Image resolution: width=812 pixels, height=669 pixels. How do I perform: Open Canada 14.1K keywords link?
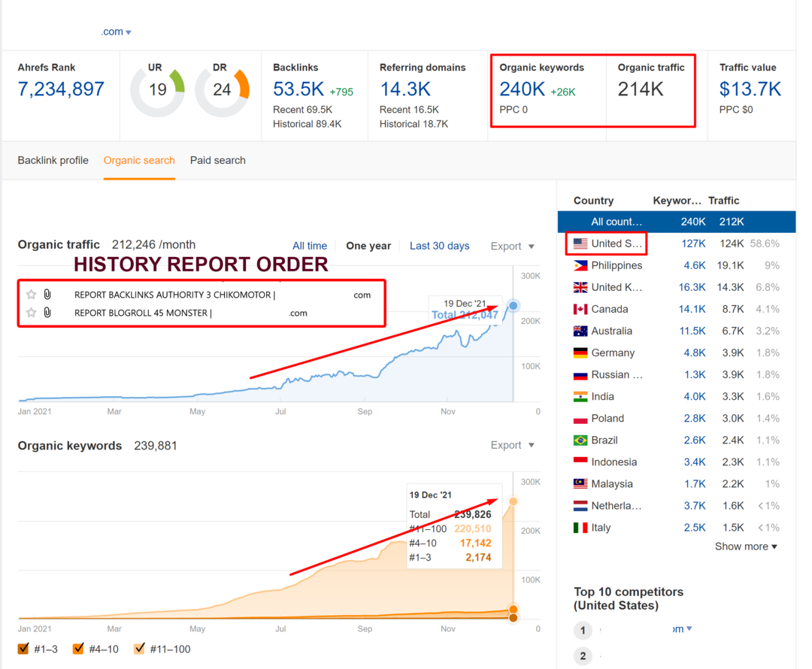pos(692,309)
